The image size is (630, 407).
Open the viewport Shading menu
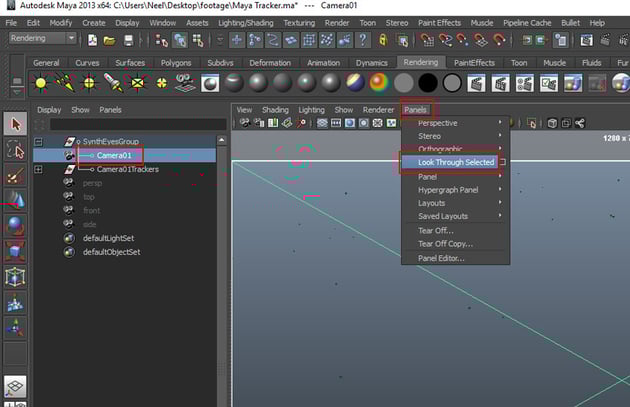coord(275,110)
